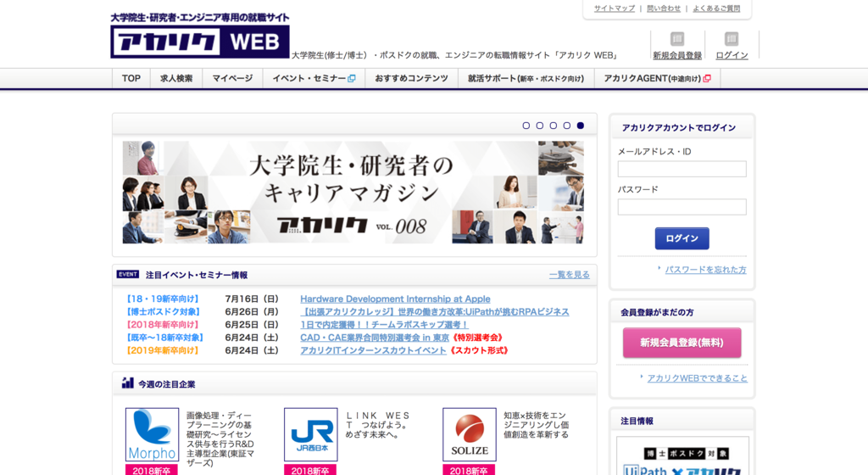Image resolution: width=868 pixels, height=475 pixels.
Task: Click the 新規会員登録 text link in header
Action: pyautogui.click(x=677, y=55)
